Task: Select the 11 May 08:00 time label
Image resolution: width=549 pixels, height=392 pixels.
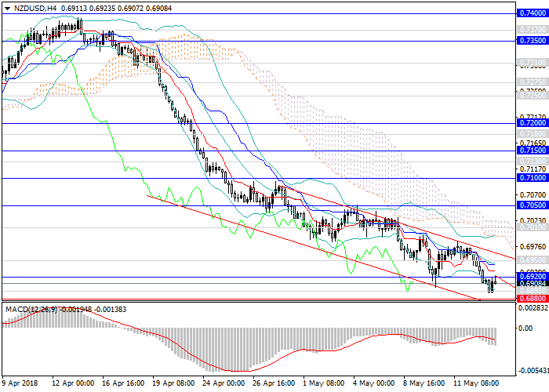Action: point(476,384)
